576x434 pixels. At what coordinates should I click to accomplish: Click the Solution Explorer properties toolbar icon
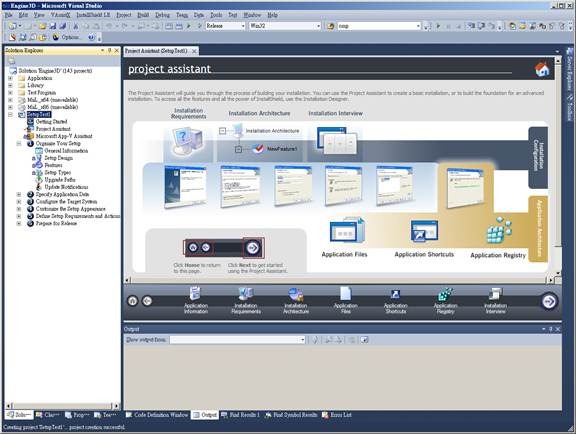(11, 60)
